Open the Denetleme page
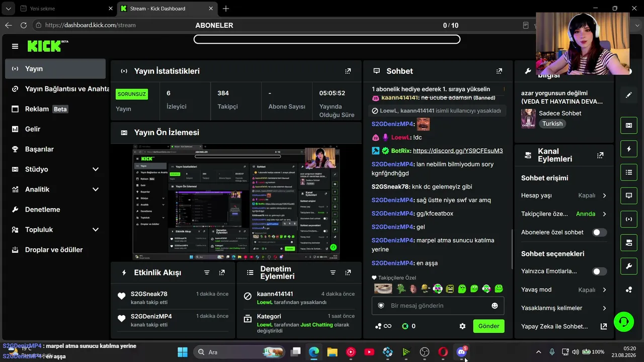Screen dimensions: 644x362 55,209
